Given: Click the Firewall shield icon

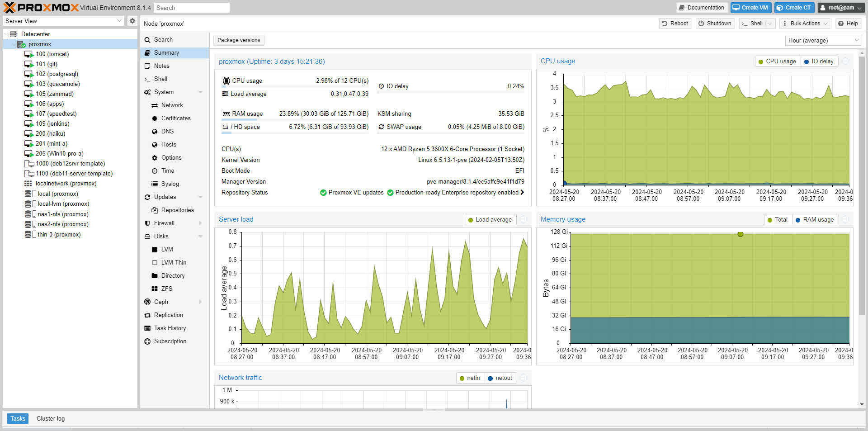Looking at the screenshot, I should 147,223.
